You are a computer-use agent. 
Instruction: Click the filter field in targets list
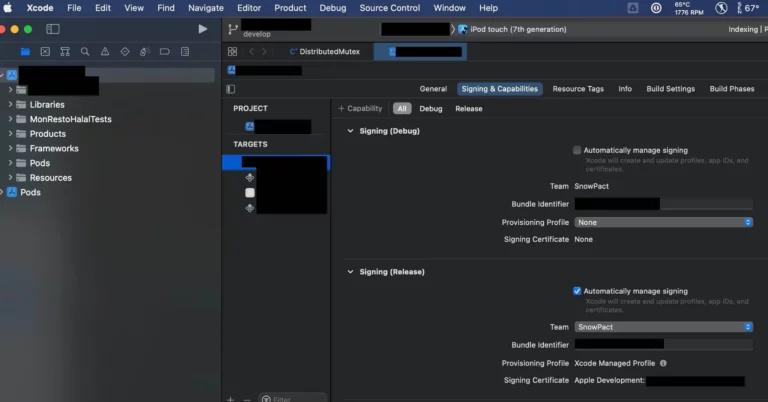(x=293, y=399)
